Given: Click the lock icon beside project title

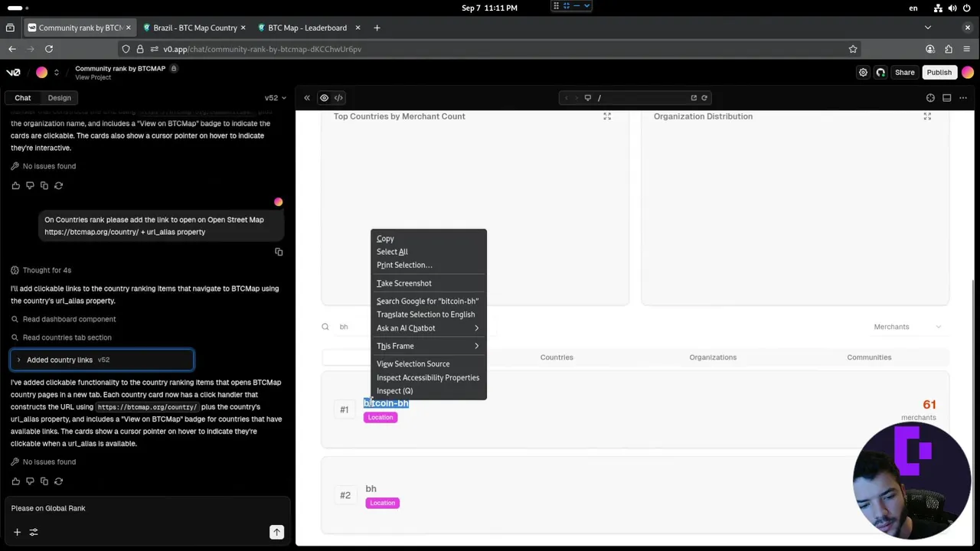Looking at the screenshot, I should [x=174, y=68].
